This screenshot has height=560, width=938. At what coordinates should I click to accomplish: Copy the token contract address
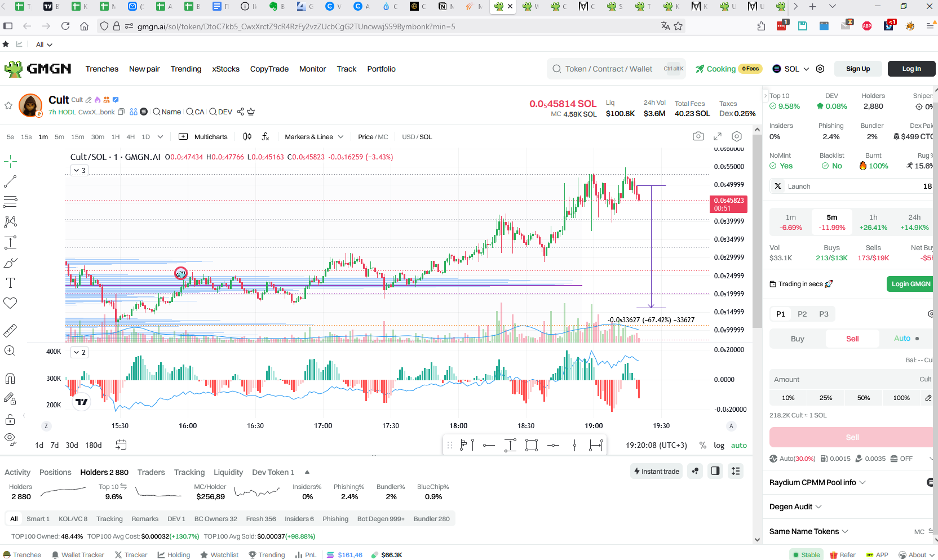121,112
